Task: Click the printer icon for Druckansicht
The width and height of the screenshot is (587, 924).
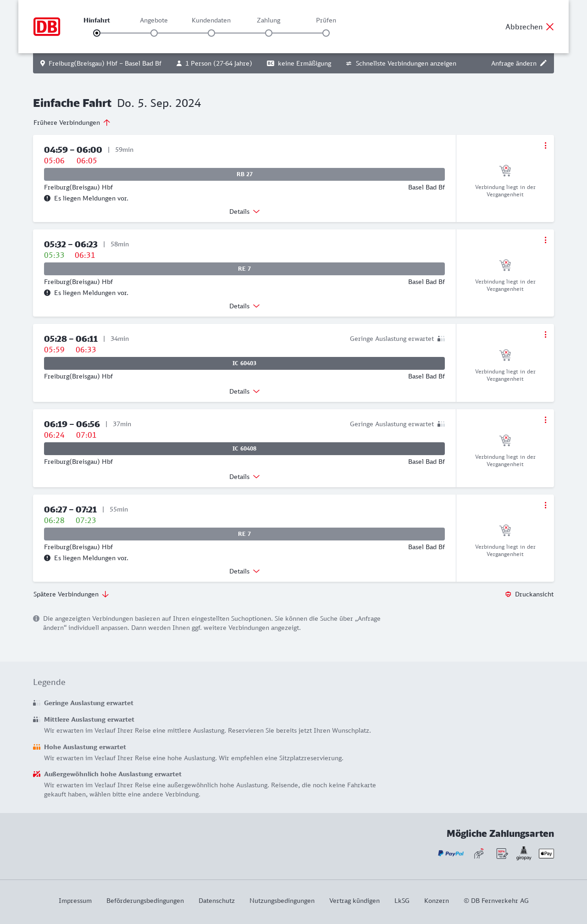Action: click(508, 594)
